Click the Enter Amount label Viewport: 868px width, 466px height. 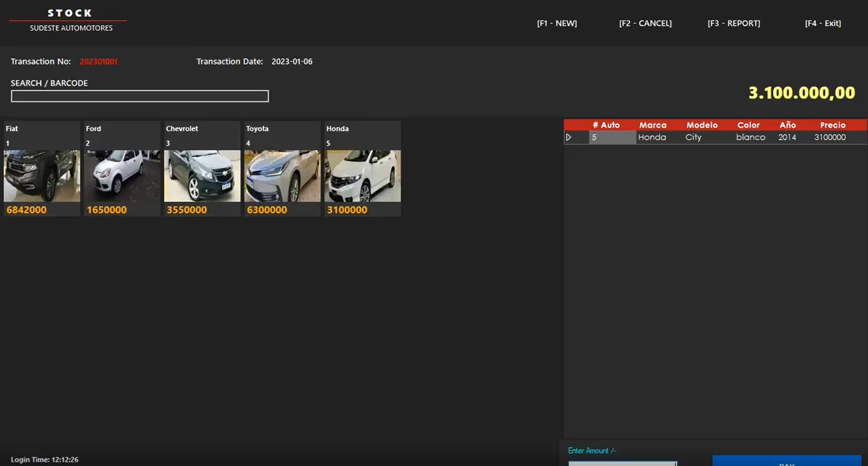point(592,451)
